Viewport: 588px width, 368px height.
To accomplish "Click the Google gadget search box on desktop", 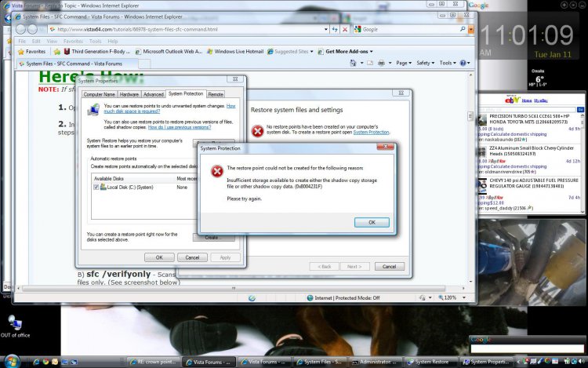I will (527, 348).
